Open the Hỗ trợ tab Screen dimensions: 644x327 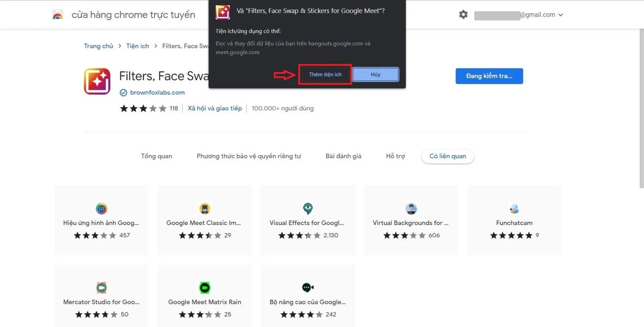point(395,156)
